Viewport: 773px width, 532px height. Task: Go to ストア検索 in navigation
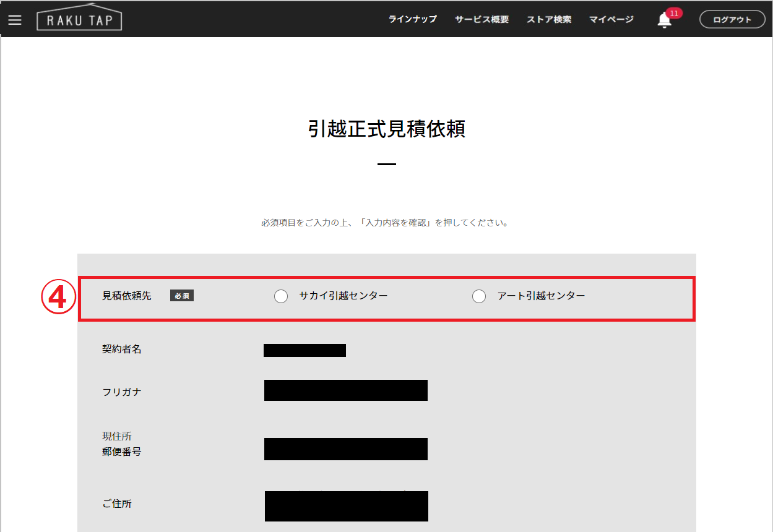(x=549, y=19)
